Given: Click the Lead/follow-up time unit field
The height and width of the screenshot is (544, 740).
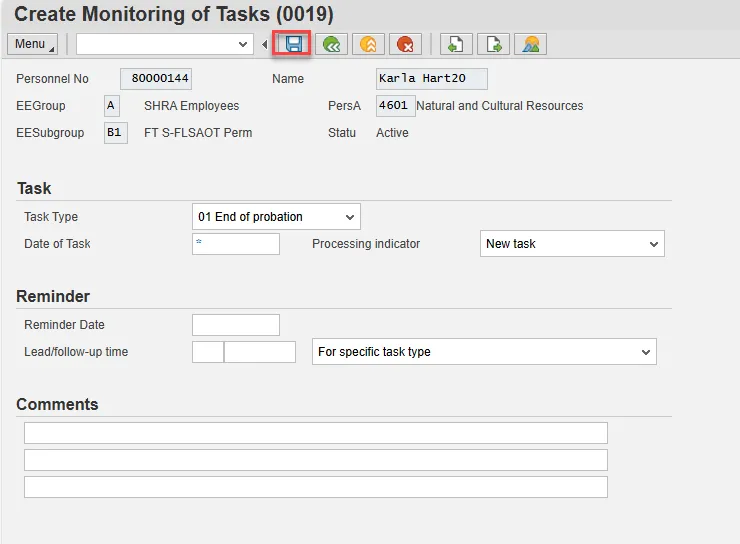Looking at the screenshot, I should [260, 352].
